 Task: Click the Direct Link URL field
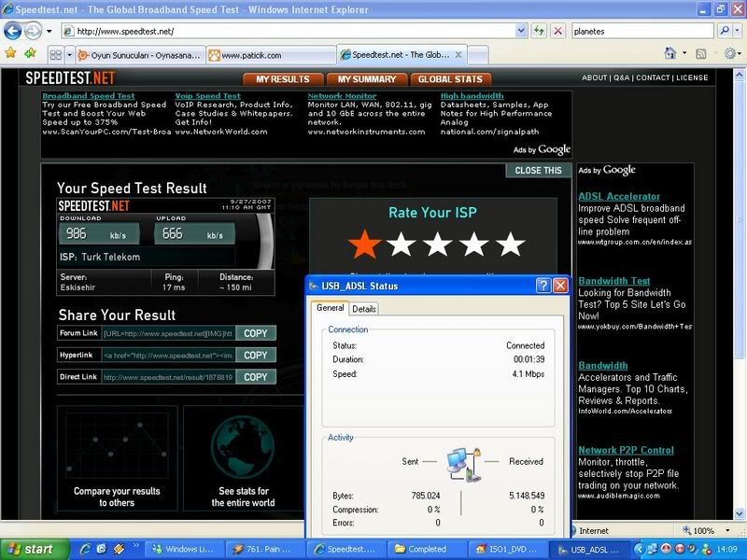click(169, 377)
